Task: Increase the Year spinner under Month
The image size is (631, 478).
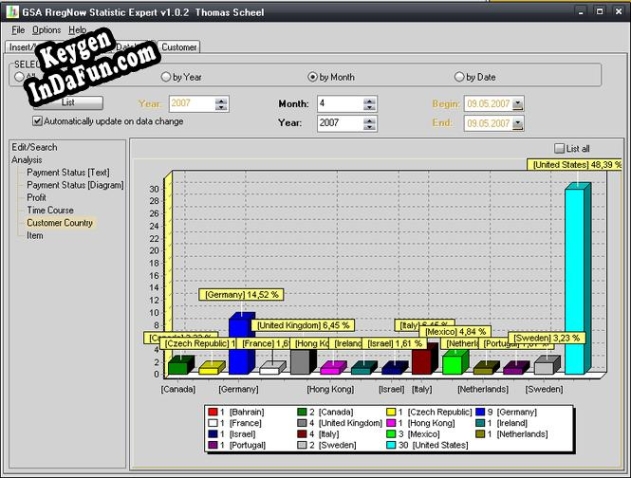Action: coord(369,120)
